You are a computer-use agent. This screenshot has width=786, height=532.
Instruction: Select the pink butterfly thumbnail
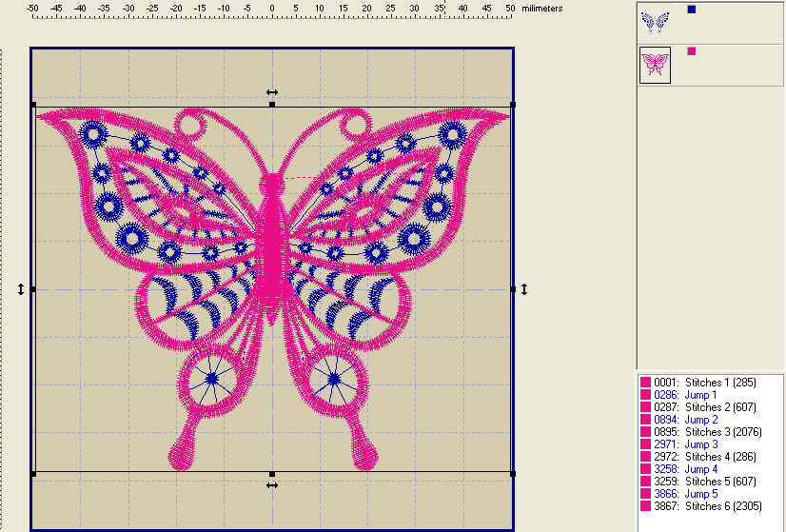(656, 65)
